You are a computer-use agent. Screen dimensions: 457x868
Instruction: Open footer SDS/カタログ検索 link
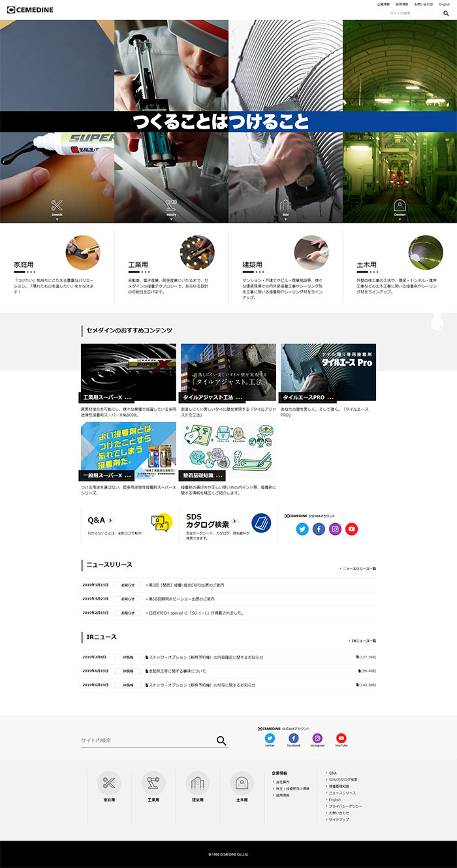click(343, 779)
